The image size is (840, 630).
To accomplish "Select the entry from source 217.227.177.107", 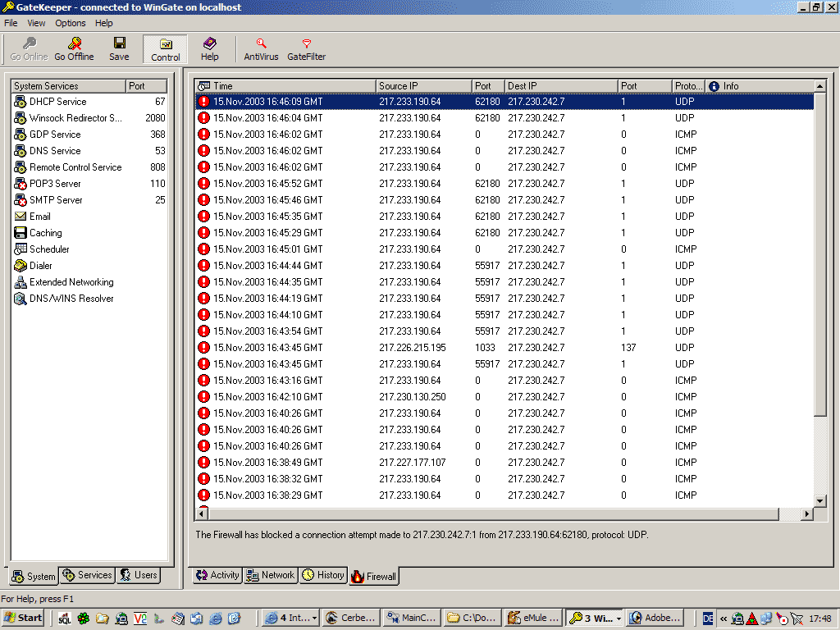I will point(504,463).
